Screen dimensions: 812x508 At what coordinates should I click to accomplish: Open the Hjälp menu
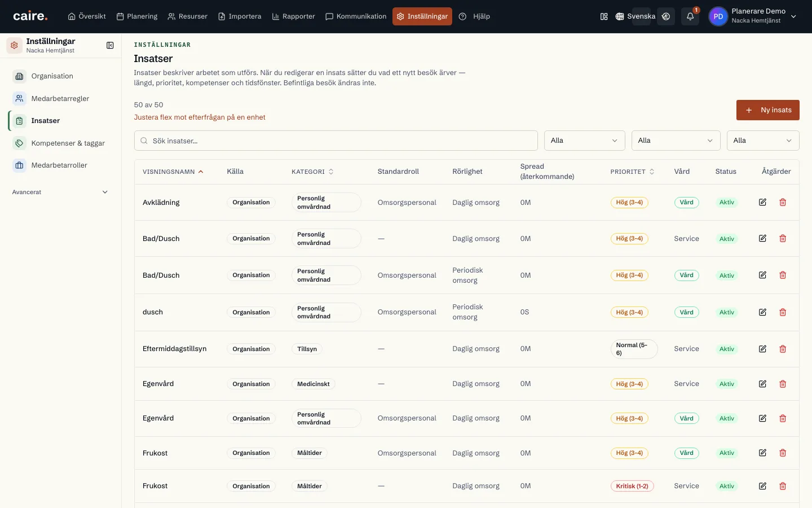pyautogui.click(x=474, y=16)
